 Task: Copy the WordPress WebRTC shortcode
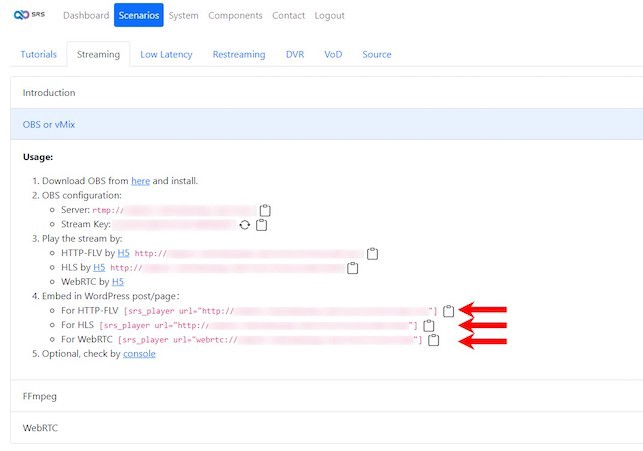tap(434, 340)
